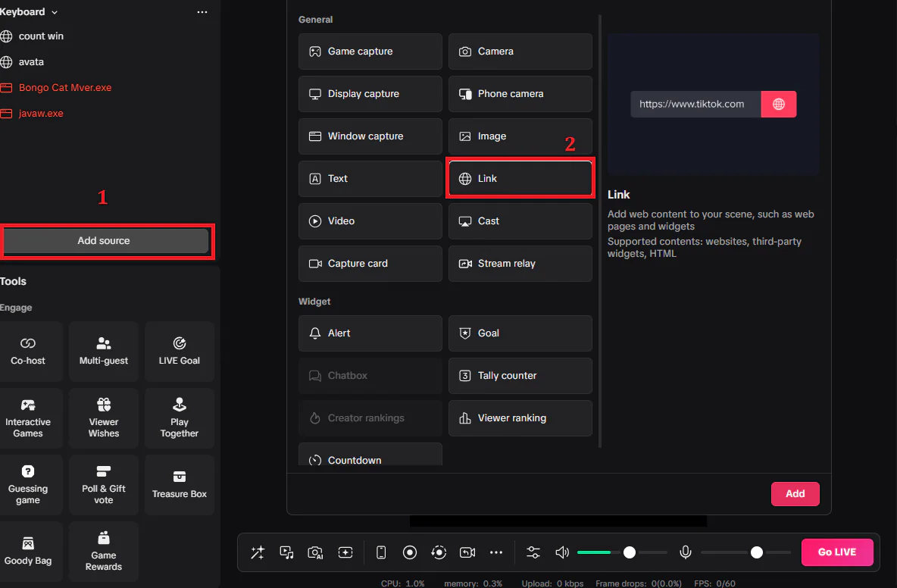Click the Frame drops status text
This screenshot has width=897, height=588.
pos(639,583)
